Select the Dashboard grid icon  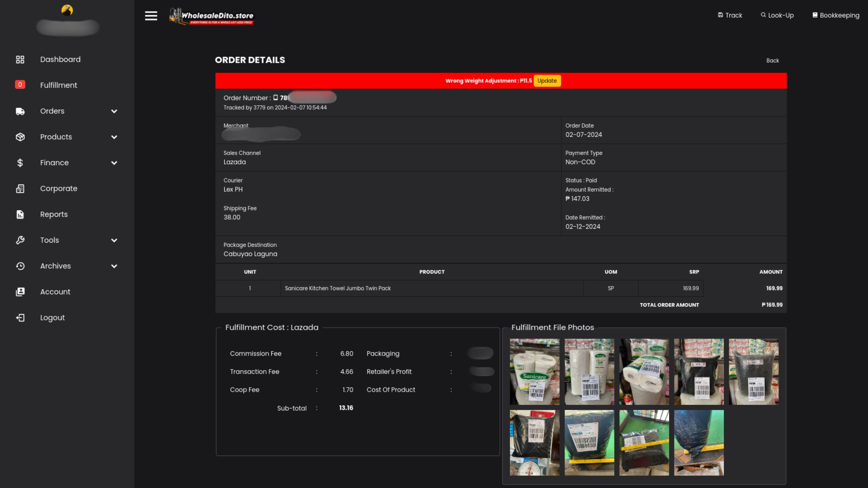(x=20, y=59)
